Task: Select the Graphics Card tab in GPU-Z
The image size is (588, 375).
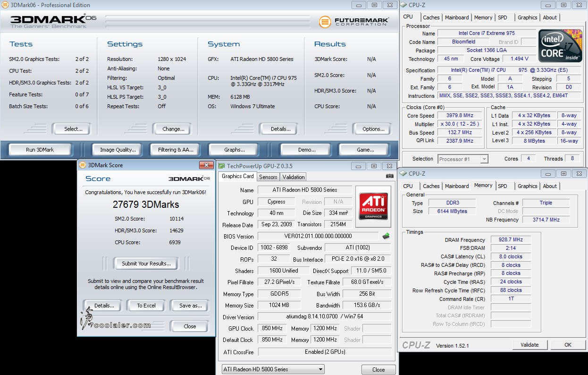Action: [x=238, y=176]
